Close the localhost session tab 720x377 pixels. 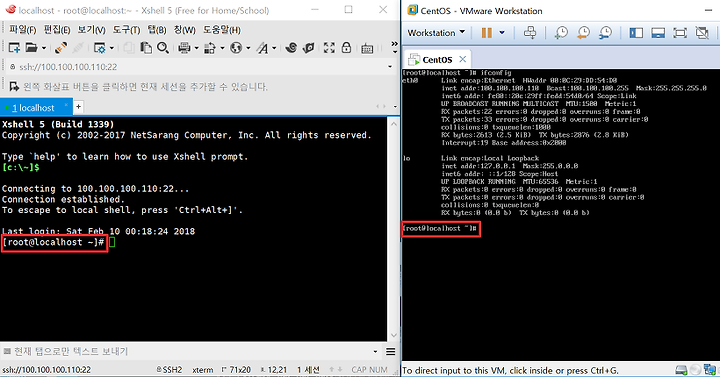pyautogui.click(x=66, y=106)
